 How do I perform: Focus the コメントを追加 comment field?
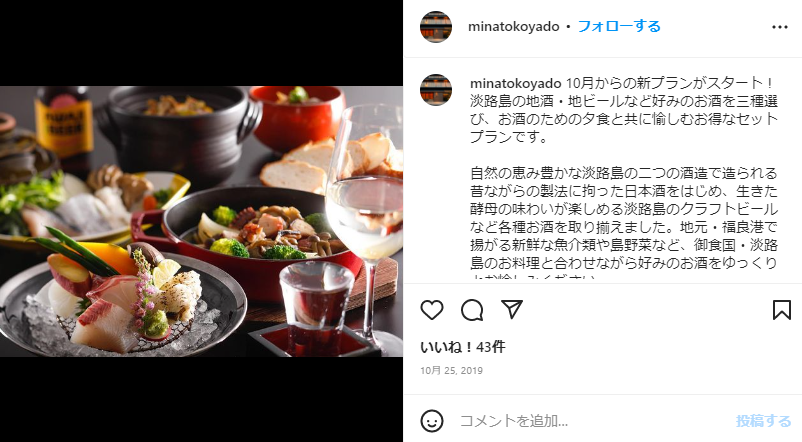point(593,421)
